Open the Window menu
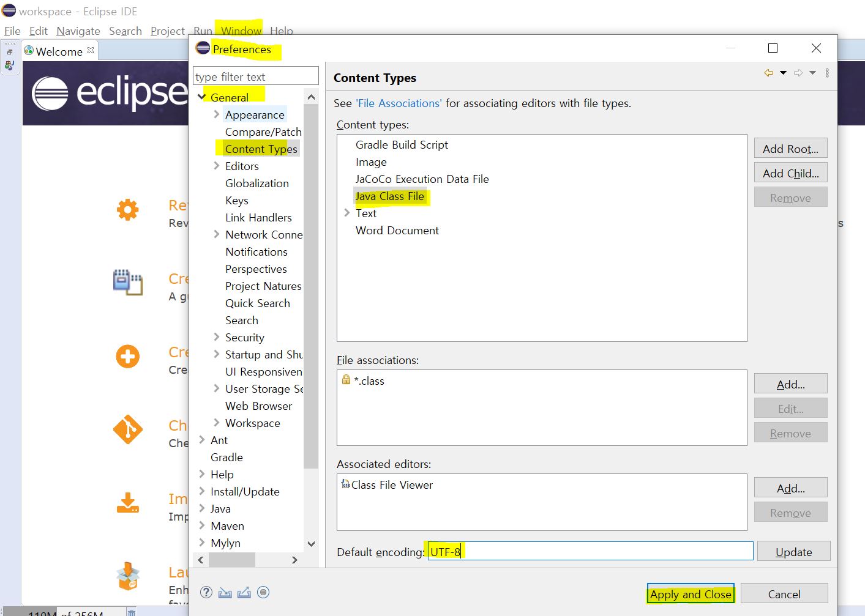Screen dimensions: 865x616 pos(241,31)
